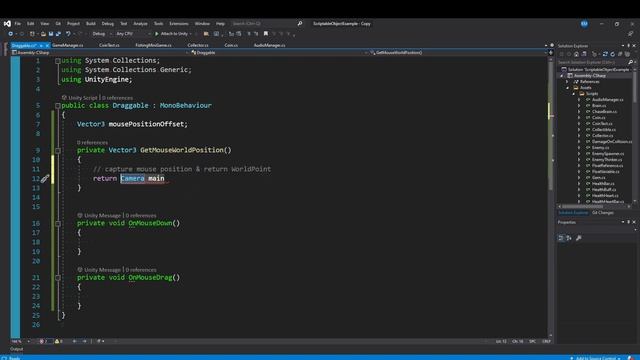The width and height of the screenshot is (640, 360).
Task: Collapse the GetMouseWorldPosition method
Action: 58,151
